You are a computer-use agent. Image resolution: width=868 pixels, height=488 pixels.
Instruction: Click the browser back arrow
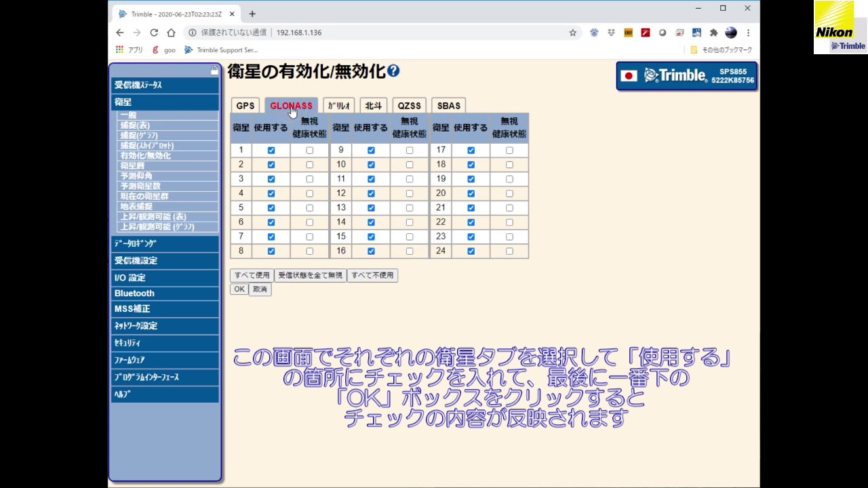click(x=120, y=33)
